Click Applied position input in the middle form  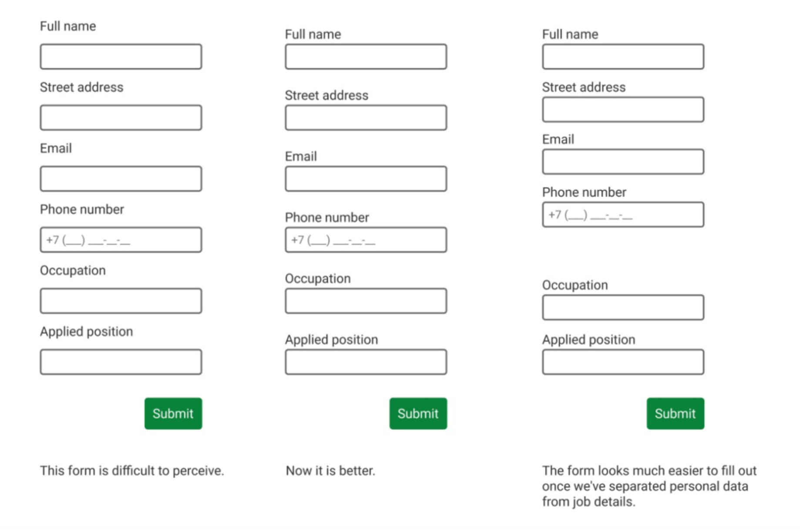[366, 362]
